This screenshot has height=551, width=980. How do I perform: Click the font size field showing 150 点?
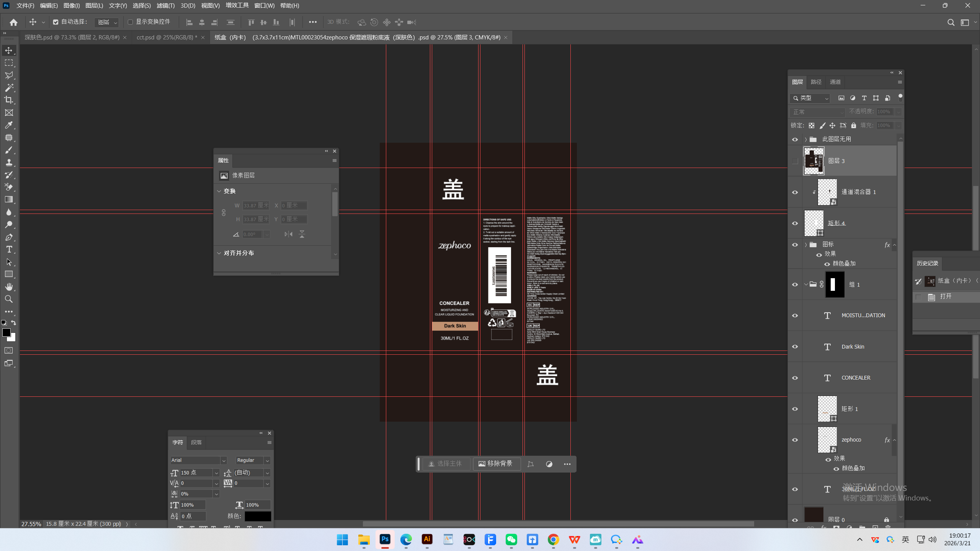coord(196,473)
